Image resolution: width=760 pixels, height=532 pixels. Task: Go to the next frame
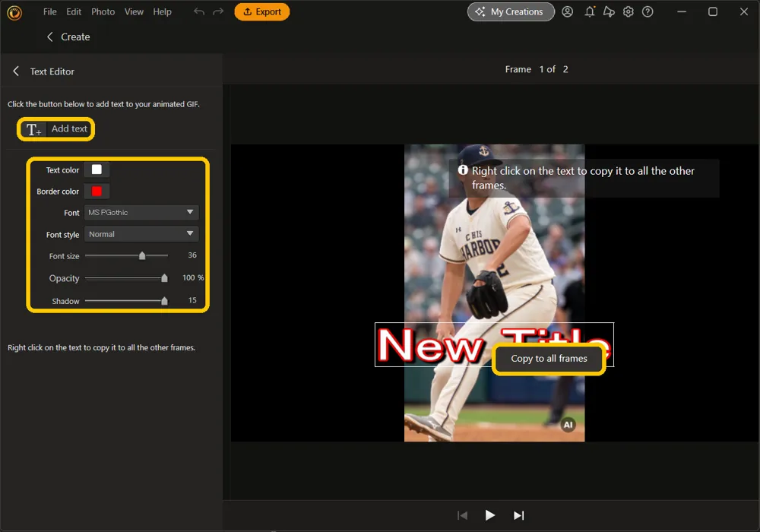click(x=518, y=515)
